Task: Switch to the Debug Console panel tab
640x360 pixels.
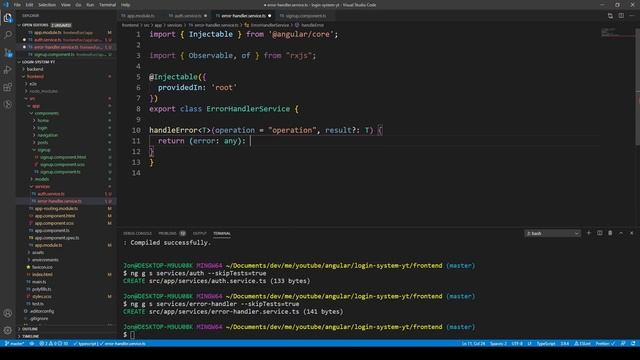Action: (138, 233)
